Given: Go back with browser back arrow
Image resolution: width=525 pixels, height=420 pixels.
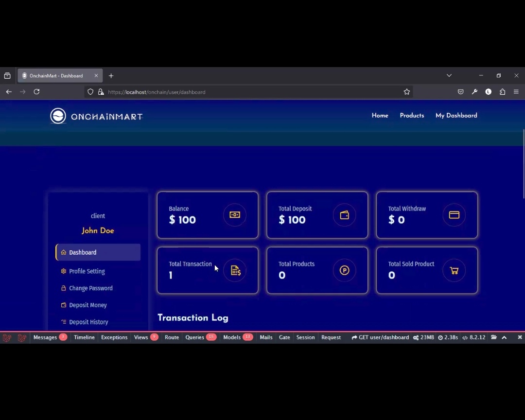Looking at the screenshot, I should click(9, 92).
